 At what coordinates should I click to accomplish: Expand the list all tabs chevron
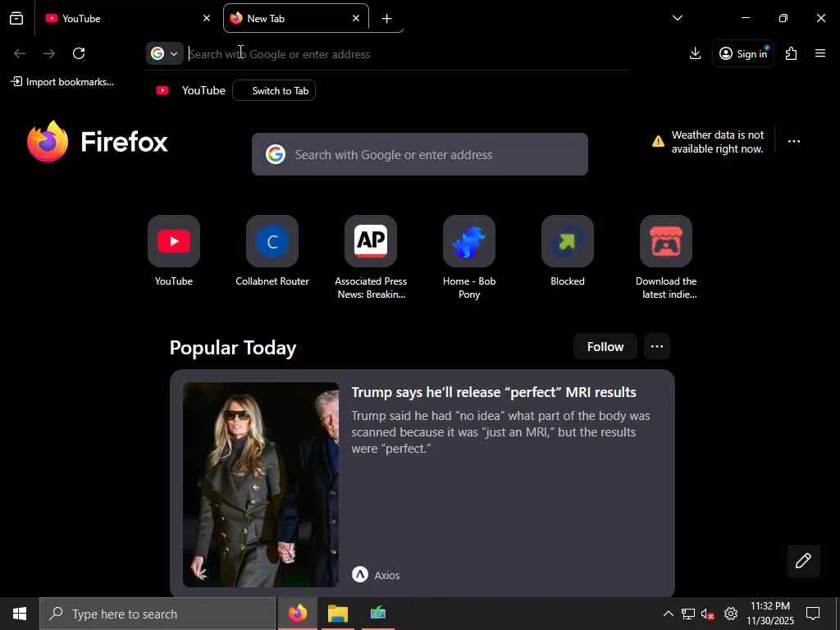[x=677, y=18]
